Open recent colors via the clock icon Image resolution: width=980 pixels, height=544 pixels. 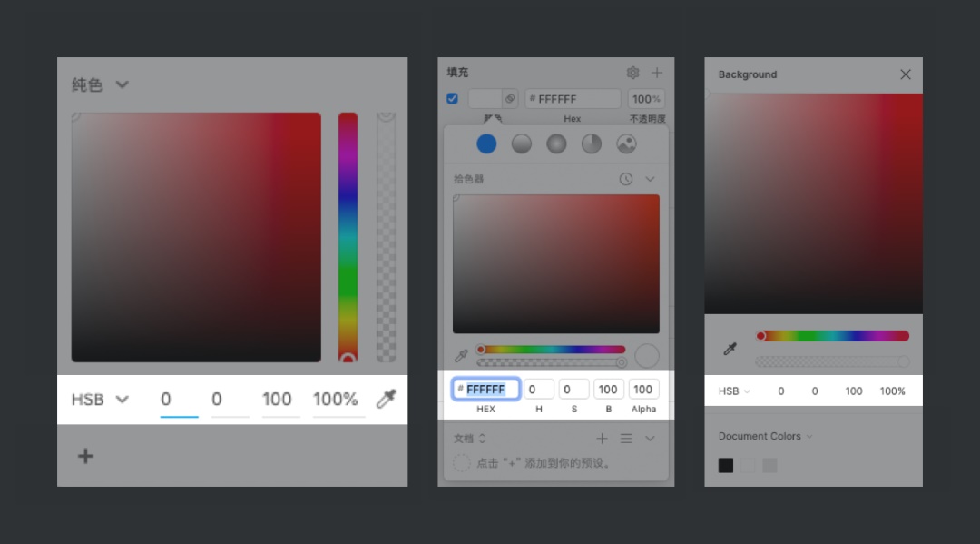tap(625, 179)
